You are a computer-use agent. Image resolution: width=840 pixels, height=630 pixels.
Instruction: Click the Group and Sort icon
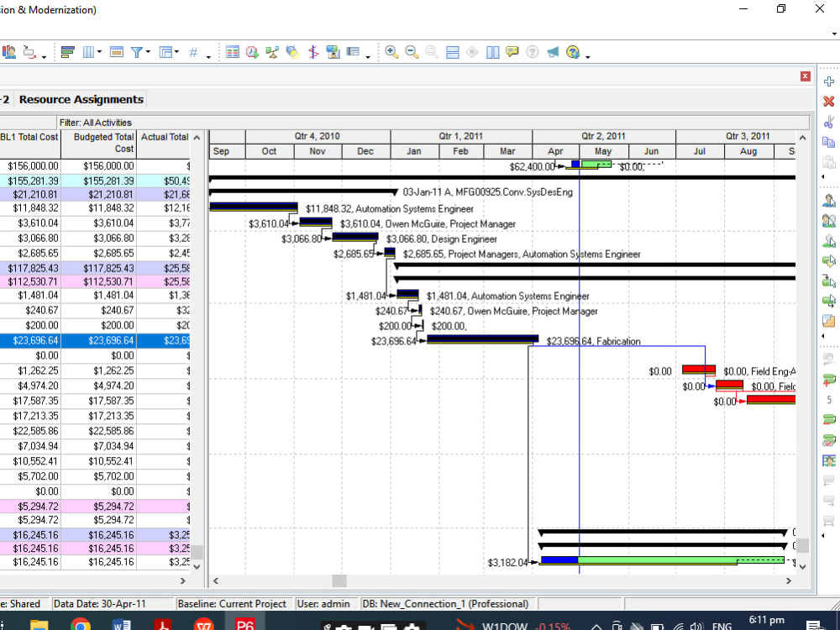(x=166, y=52)
